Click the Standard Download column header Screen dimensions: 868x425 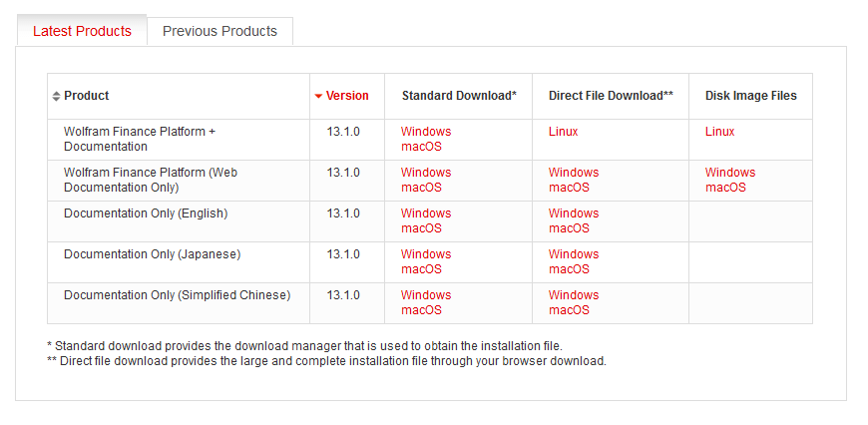click(x=459, y=96)
